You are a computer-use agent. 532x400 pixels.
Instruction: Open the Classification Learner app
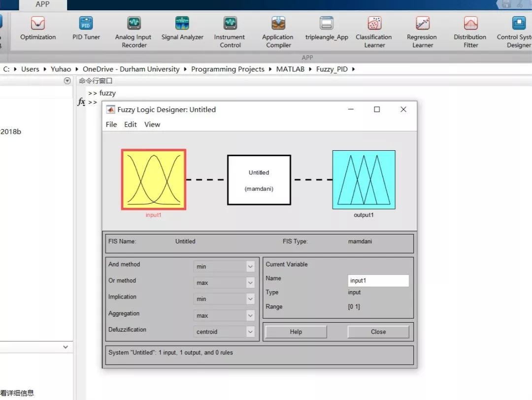374,33
